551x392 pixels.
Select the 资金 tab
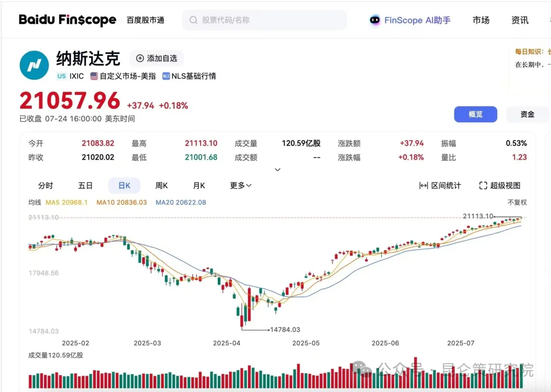click(x=527, y=115)
